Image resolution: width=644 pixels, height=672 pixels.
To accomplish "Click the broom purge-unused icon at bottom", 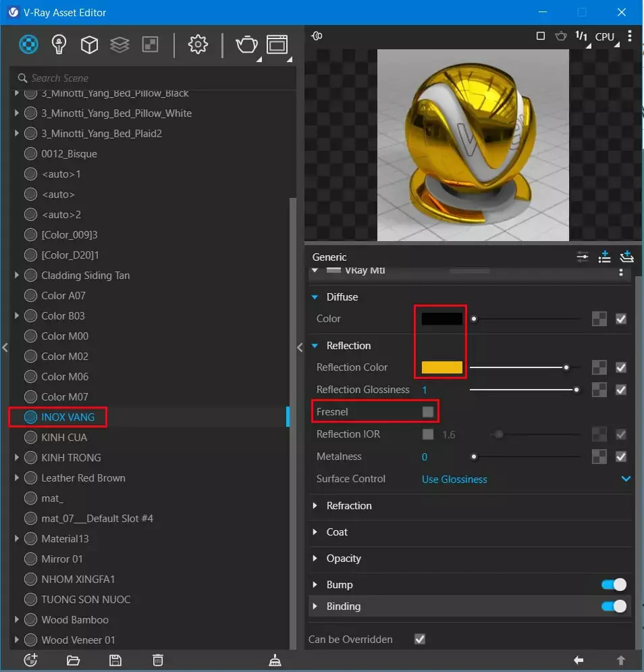I will 275,661.
